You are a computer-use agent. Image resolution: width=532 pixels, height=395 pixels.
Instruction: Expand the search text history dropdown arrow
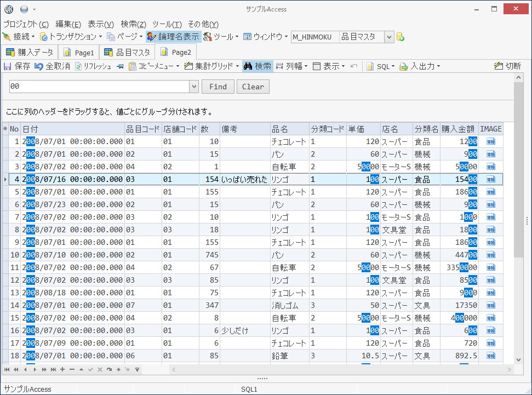click(x=194, y=87)
